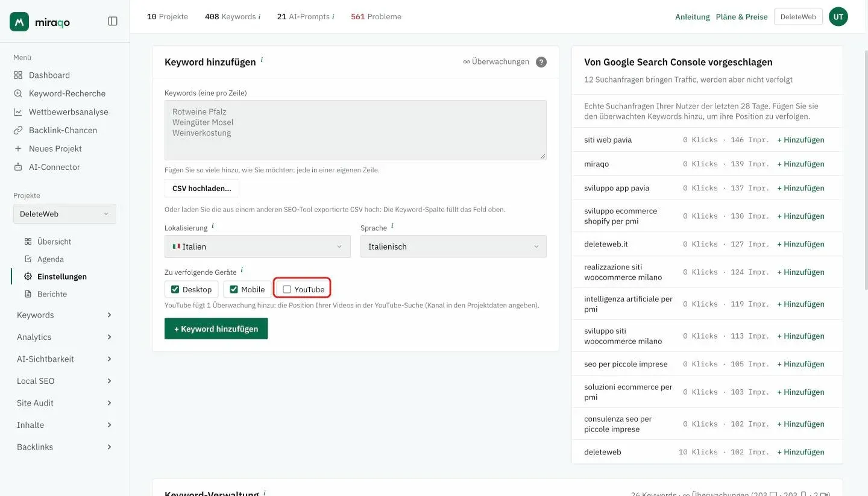Click the Agenda checklist icon
The height and width of the screenshot is (496, 868).
coord(28,259)
